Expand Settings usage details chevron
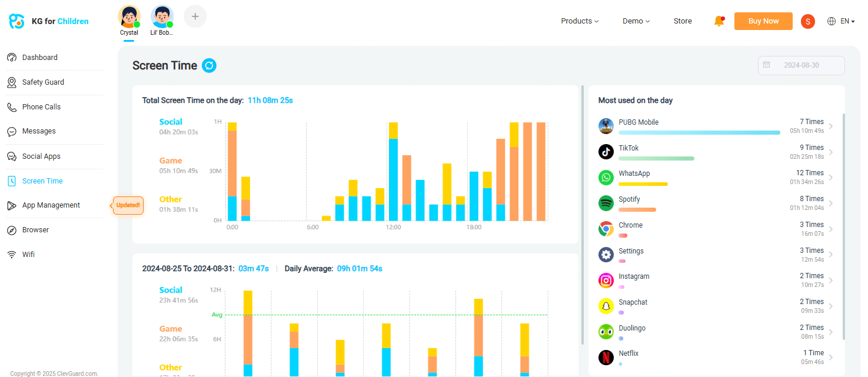The height and width of the screenshot is (377, 868). tap(831, 255)
